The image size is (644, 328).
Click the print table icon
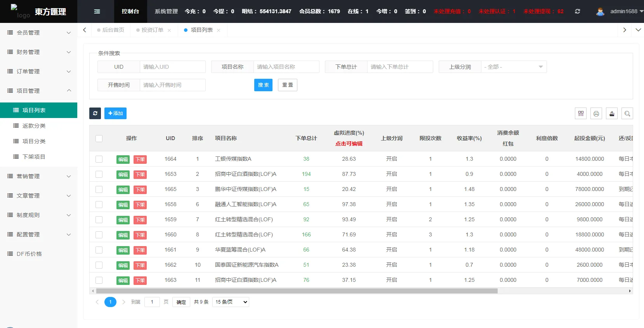pyautogui.click(x=596, y=114)
